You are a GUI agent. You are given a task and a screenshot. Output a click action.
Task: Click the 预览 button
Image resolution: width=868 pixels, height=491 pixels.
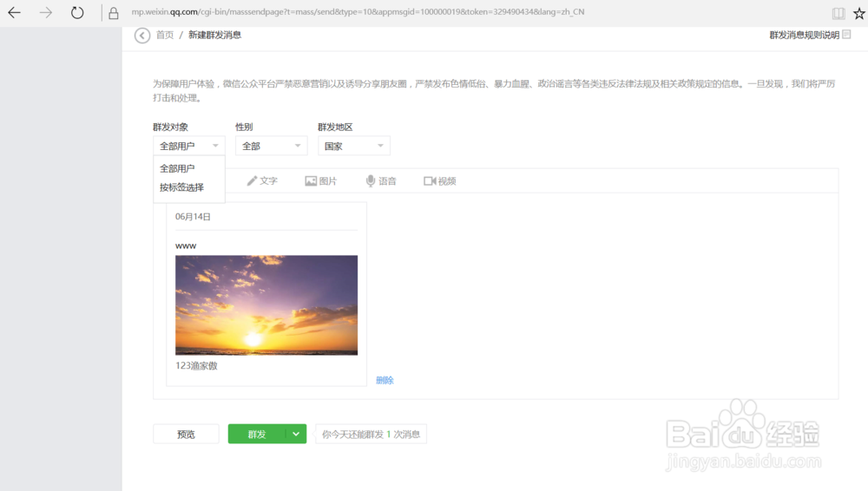[186, 434]
